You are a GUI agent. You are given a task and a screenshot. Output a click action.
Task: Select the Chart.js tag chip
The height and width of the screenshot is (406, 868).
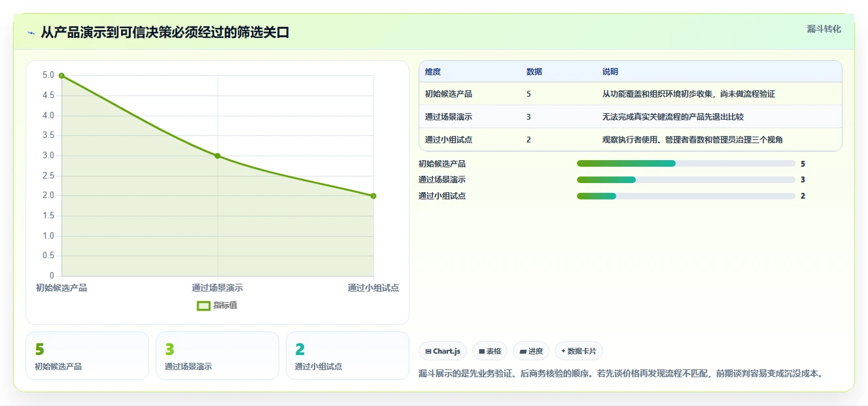coord(443,351)
